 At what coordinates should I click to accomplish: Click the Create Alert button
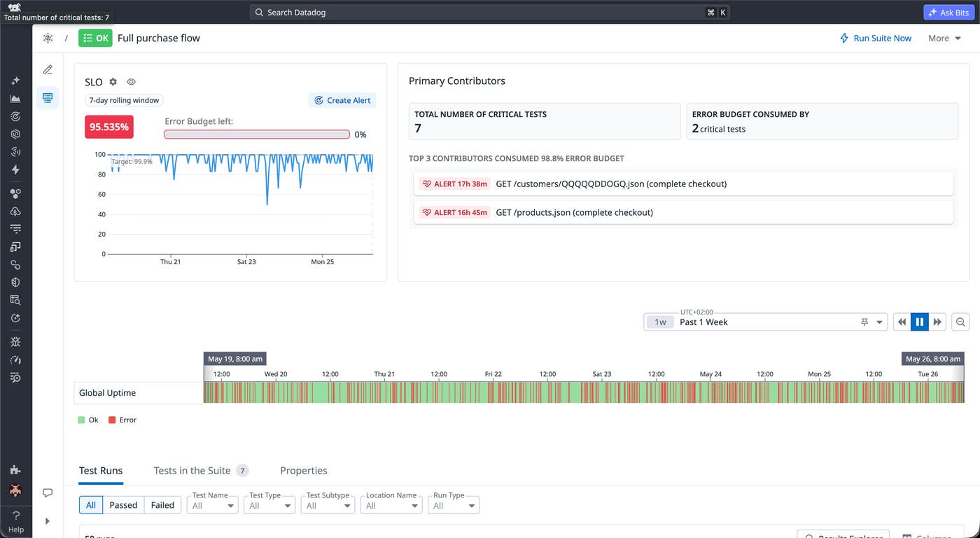coord(342,100)
